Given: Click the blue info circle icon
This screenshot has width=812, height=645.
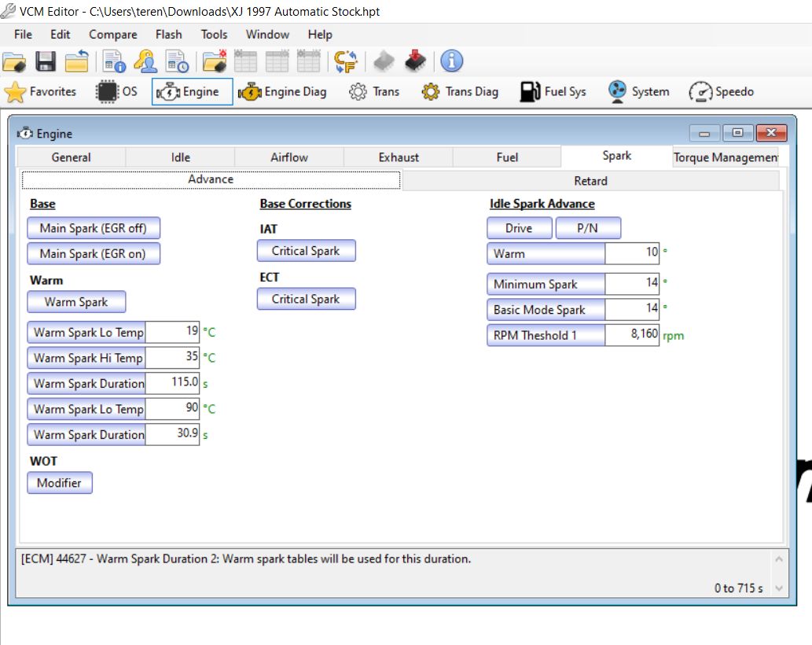Looking at the screenshot, I should pos(451,61).
